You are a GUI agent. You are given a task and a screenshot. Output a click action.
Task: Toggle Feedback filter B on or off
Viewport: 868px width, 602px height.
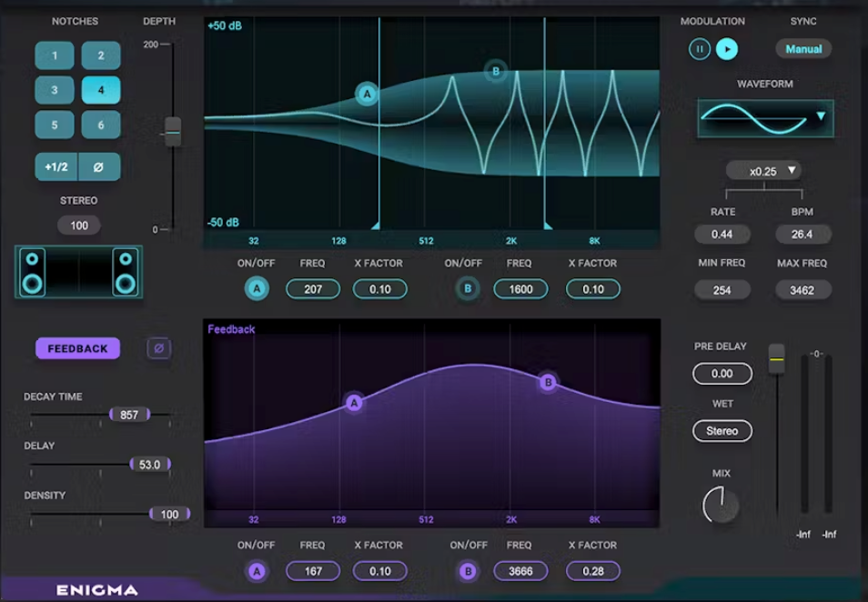click(x=468, y=571)
